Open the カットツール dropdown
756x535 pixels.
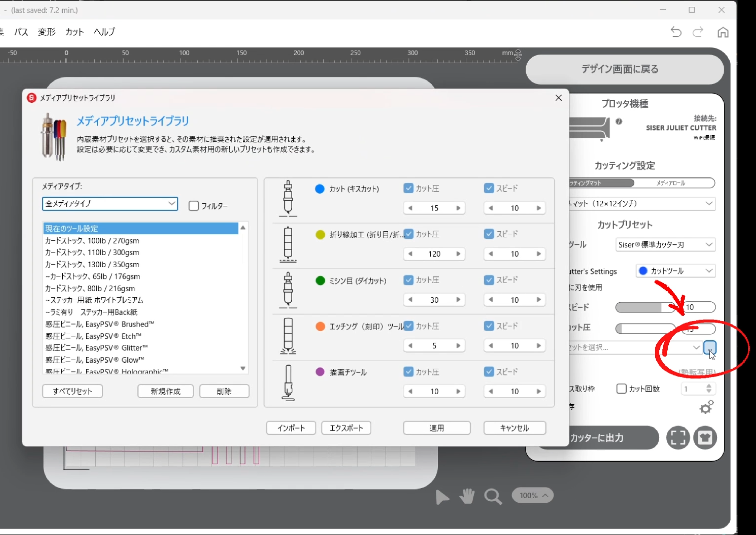click(x=675, y=271)
